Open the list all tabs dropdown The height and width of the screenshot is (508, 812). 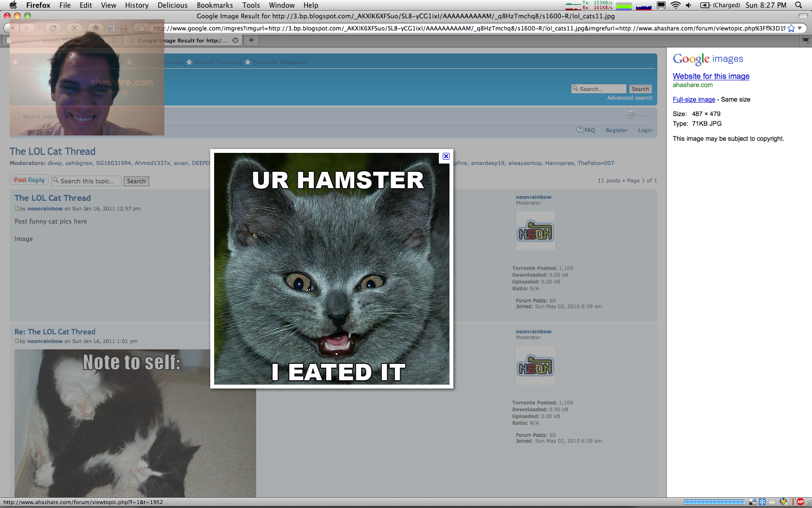pos(805,41)
